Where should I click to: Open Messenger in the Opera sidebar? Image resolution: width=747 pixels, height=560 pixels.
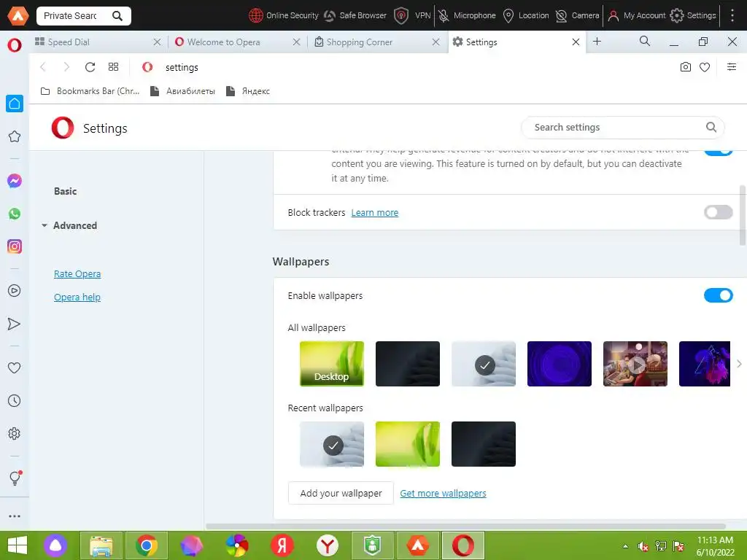(x=15, y=181)
